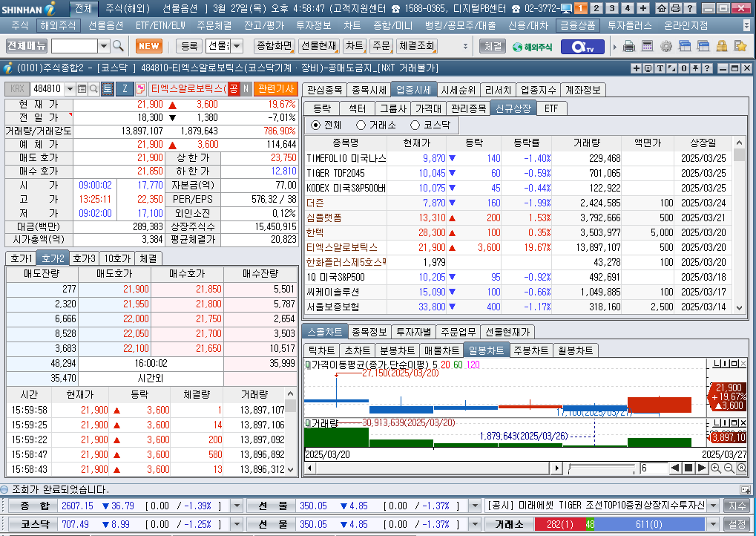Expand the 선물 combo box in toolbar

(237, 46)
